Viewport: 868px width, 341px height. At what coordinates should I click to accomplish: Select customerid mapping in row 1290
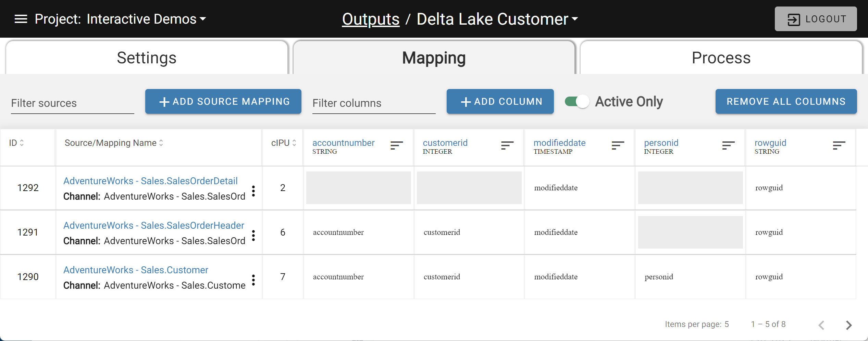pyautogui.click(x=442, y=277)
